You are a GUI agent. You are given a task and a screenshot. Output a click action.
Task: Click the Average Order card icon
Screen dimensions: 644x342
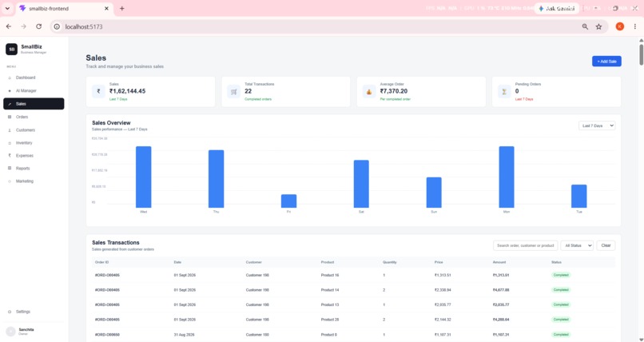[x=369, y=92]
